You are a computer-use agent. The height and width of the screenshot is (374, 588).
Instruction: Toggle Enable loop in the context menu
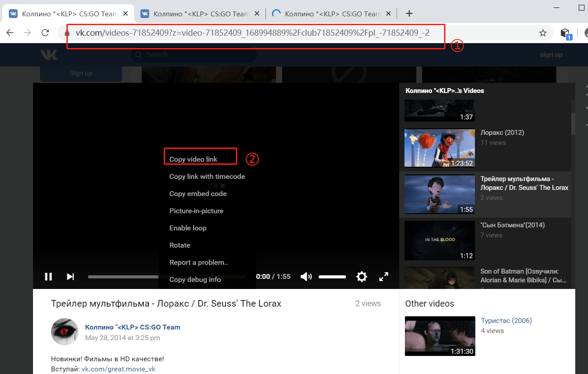coord(188,228)
